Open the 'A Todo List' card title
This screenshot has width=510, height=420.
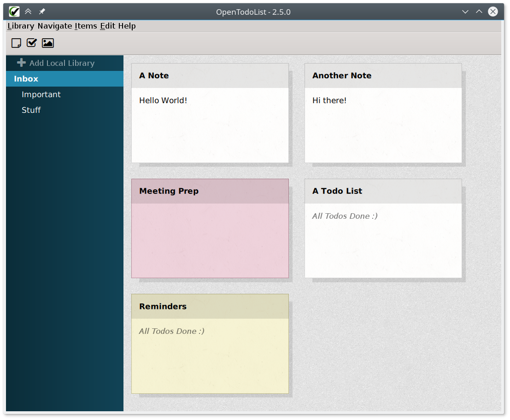337,191
